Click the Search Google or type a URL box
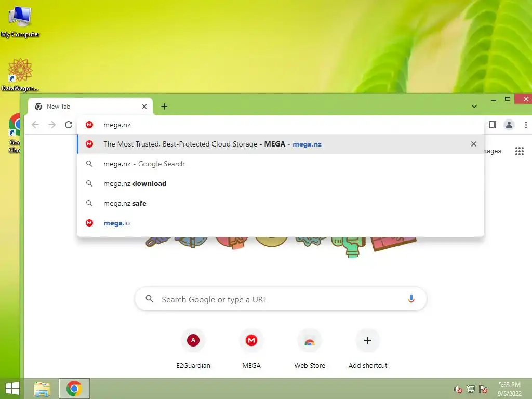Image resolution: width=532 pixels, height=399 pixels. tap(281, 299)
